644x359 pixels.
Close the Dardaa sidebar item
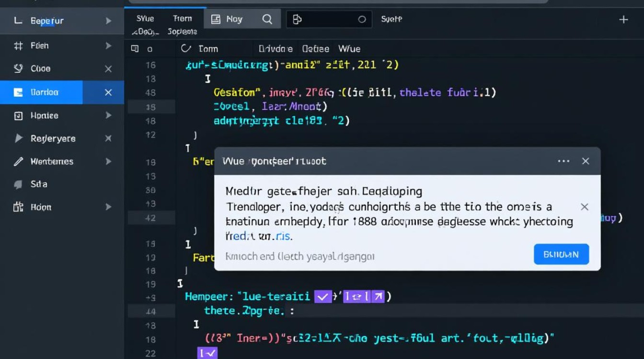pos(108,92)
